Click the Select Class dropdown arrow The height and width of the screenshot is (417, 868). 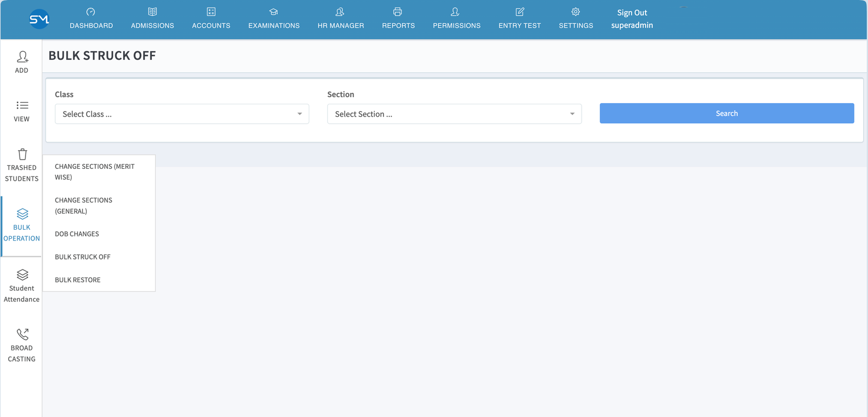click(x=299, y=114)
